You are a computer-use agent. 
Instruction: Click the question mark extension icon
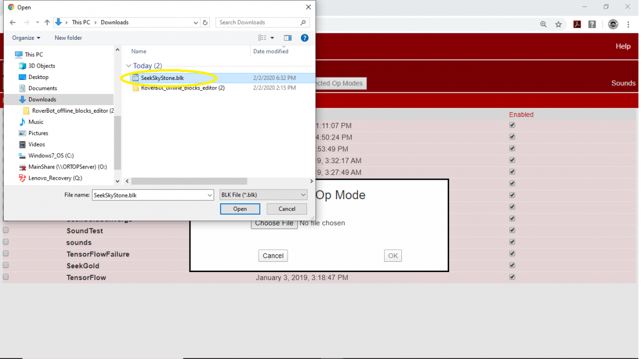coord(592,24)
